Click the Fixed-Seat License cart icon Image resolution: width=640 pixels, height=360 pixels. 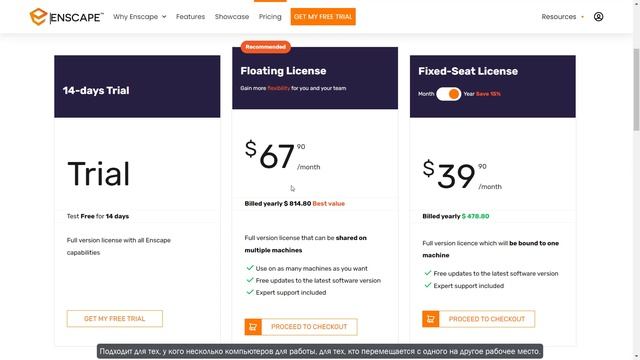[431, 319]
